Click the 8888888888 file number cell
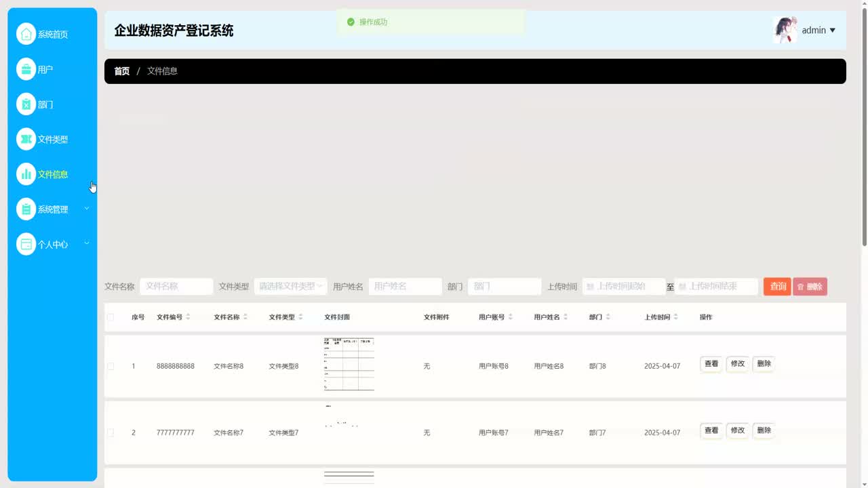The height and width of the screenshot is (488, 868). (x=176, y=366)
